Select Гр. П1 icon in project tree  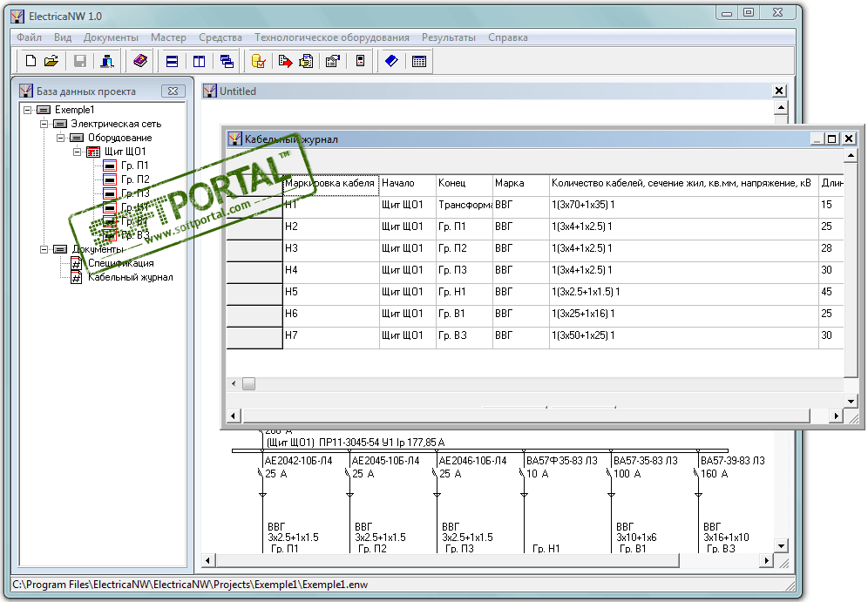110,166
